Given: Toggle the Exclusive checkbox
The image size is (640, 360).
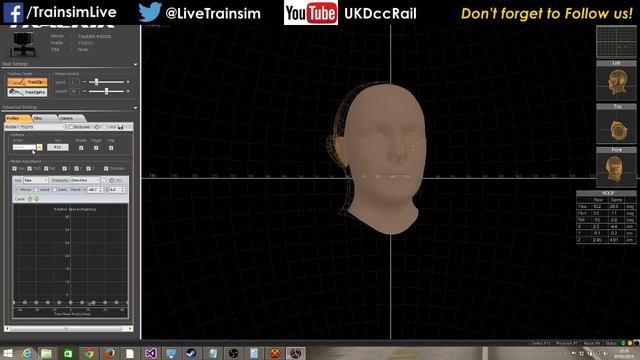Looking at the screenshot, I should pos(71,127).
